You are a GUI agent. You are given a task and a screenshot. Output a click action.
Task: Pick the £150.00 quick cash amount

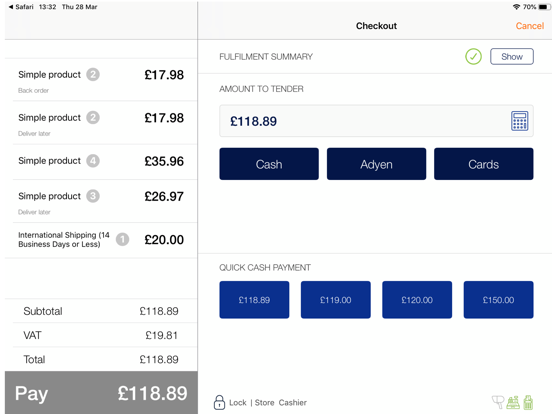[498, 300]
